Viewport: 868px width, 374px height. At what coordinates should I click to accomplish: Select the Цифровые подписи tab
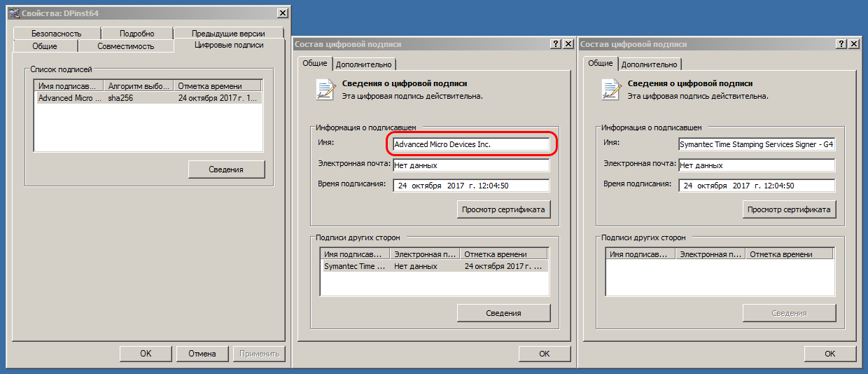tap(229, 45)
